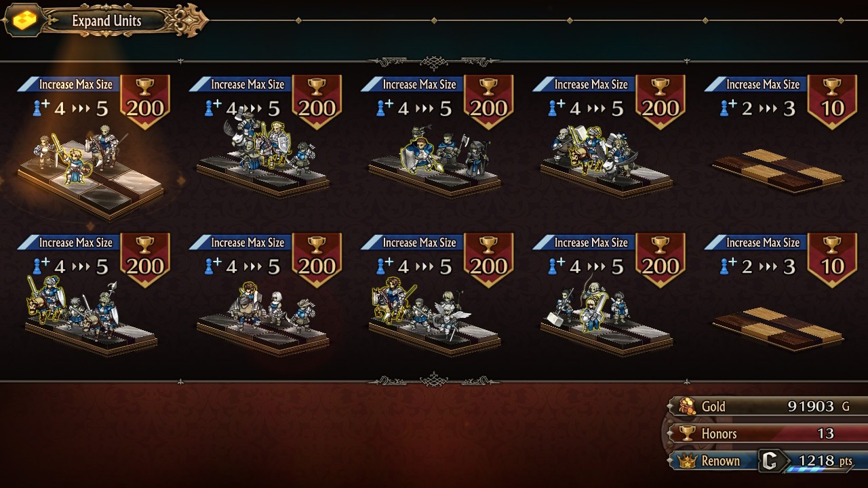The height and width of the screenshot is (488, 868).
Task: Click the Renown crown icon
Action: pyautogui.click(x=688, y=461)
